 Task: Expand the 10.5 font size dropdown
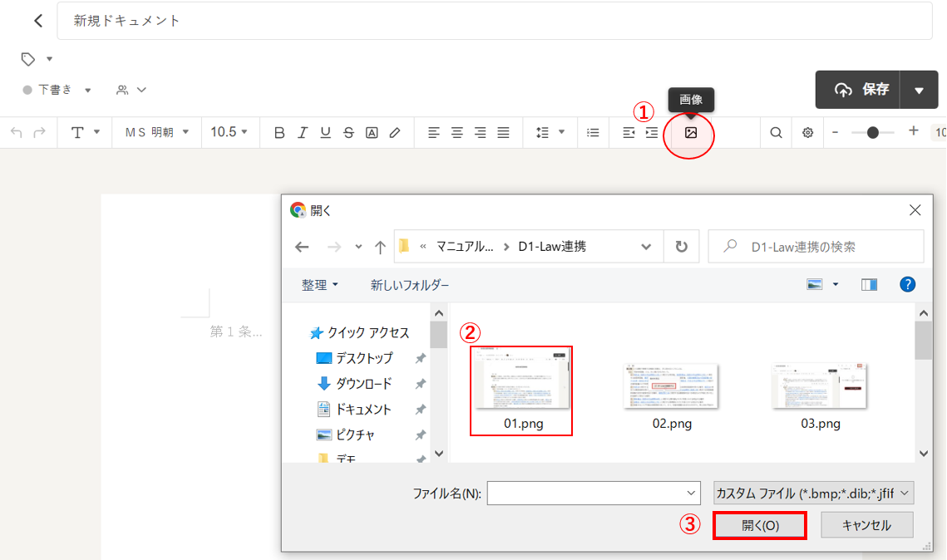229,132
